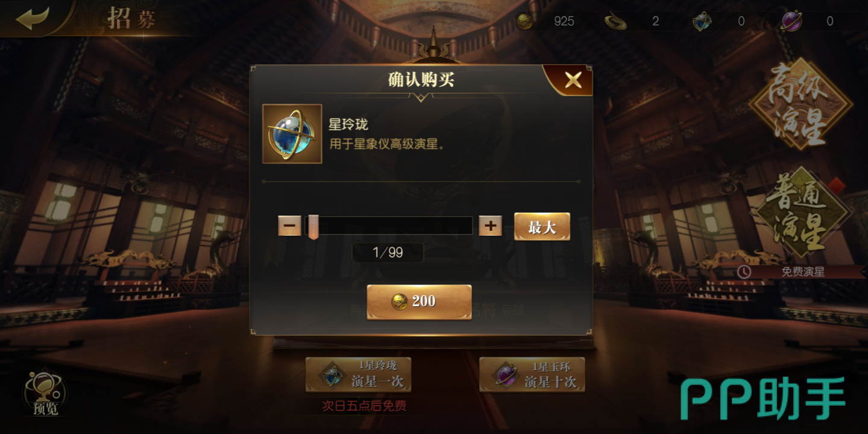This screenshot has height=434, width=868.
Task: Click the 招募 title label
Action: point(132,18)
